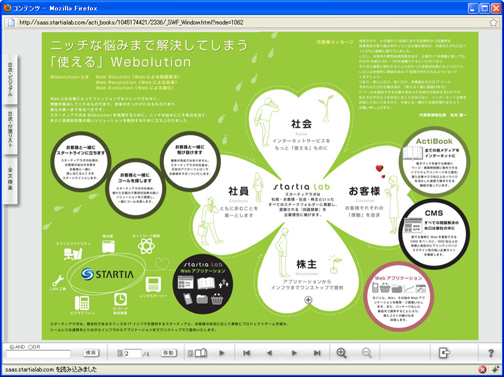This screenshot has width=504, height=377.
Task: Expand the plus marker under 株主
Action: pos(308,300)
